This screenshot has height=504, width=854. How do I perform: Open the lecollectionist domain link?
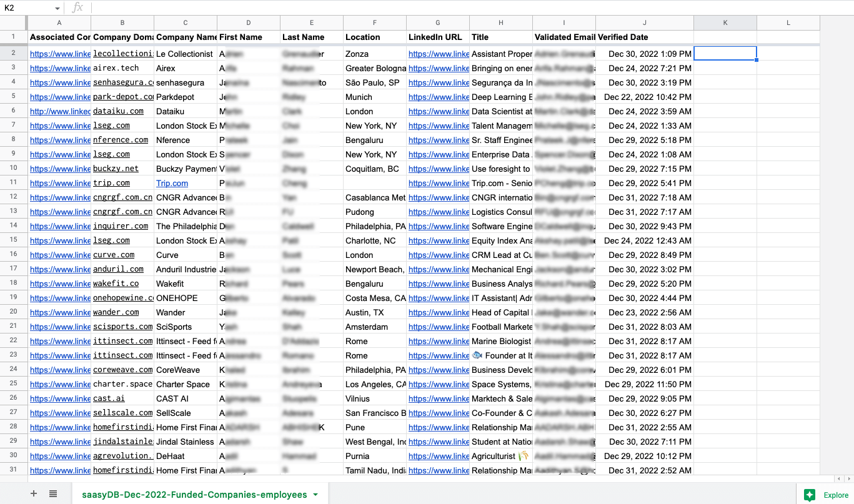[123, 54]
